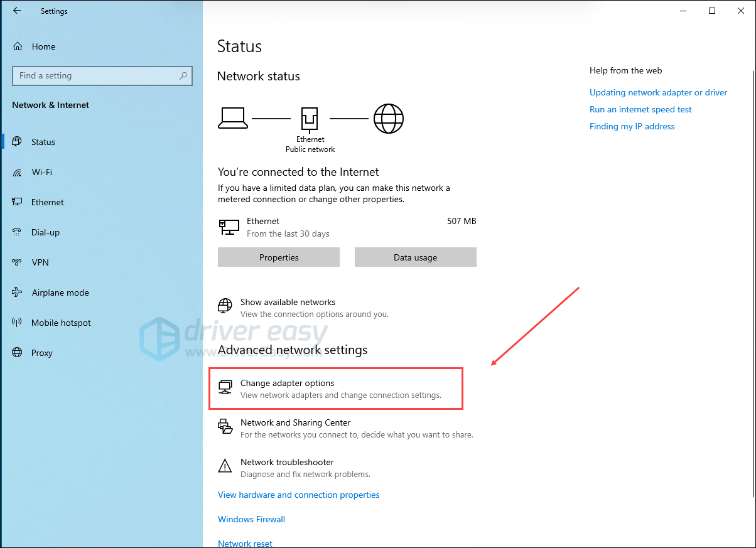This screenshot has width=756, height=548.
Task: Go to the VPN settings section
Action: point(40,262)
